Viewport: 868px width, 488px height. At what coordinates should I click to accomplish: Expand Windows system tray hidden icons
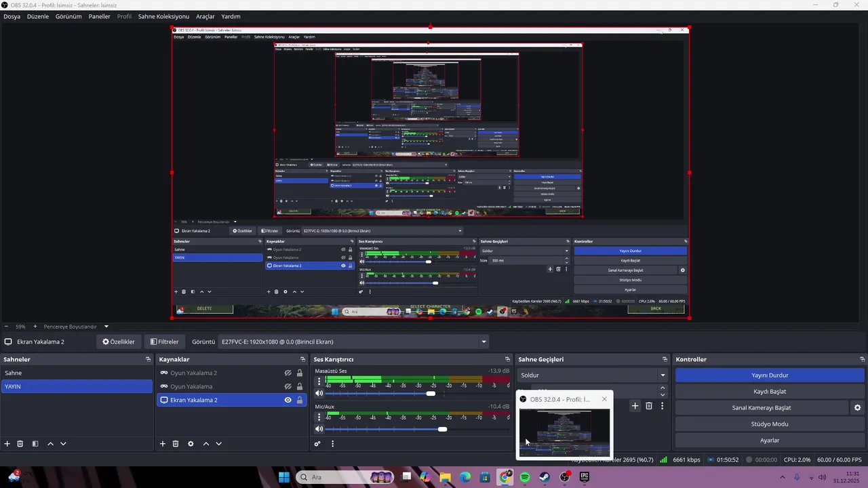[783, 477]
